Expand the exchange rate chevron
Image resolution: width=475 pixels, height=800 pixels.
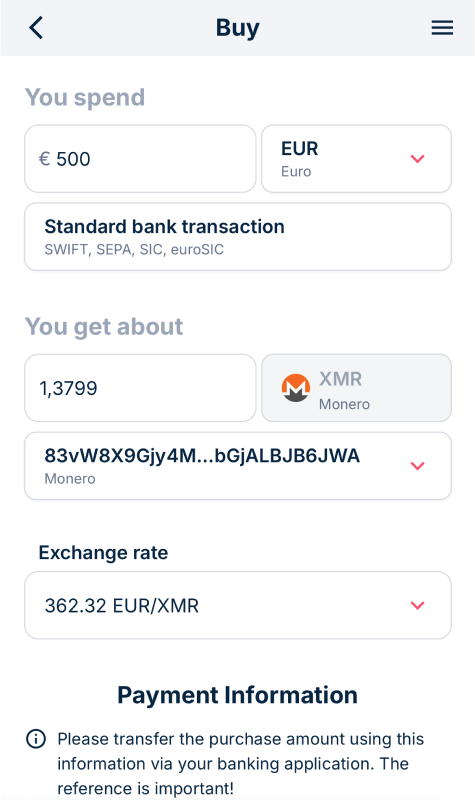[417, 605]
